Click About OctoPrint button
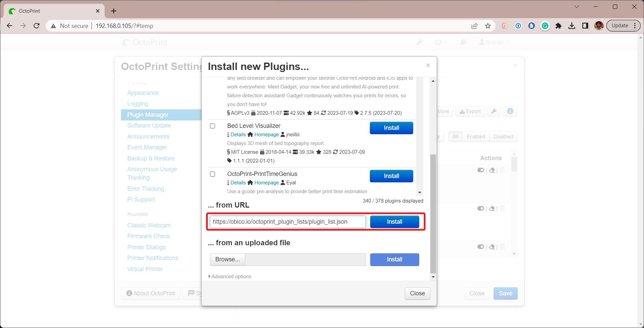The height and width of the screenshot is (328, 644). (x=151, y=293)
